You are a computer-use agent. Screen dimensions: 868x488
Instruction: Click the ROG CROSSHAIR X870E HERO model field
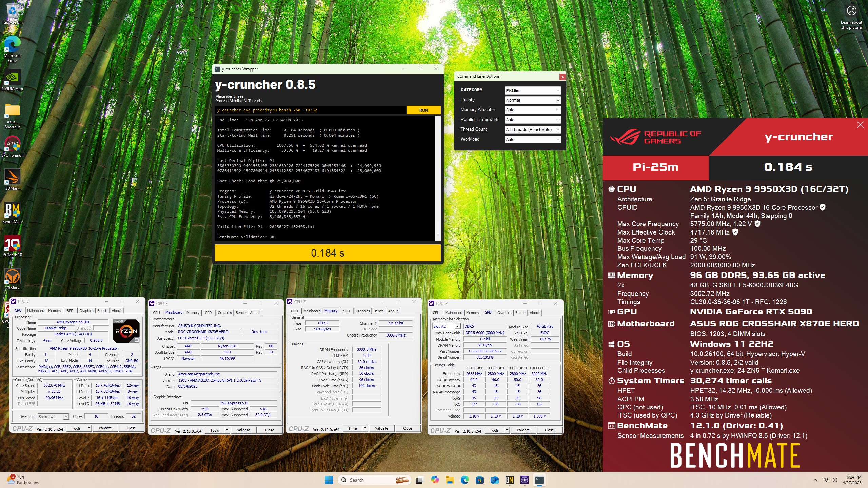click(x=209, y=332)
